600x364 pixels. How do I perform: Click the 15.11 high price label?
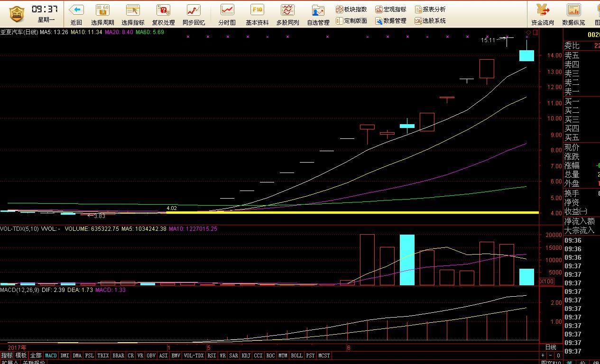pos(488,40)
